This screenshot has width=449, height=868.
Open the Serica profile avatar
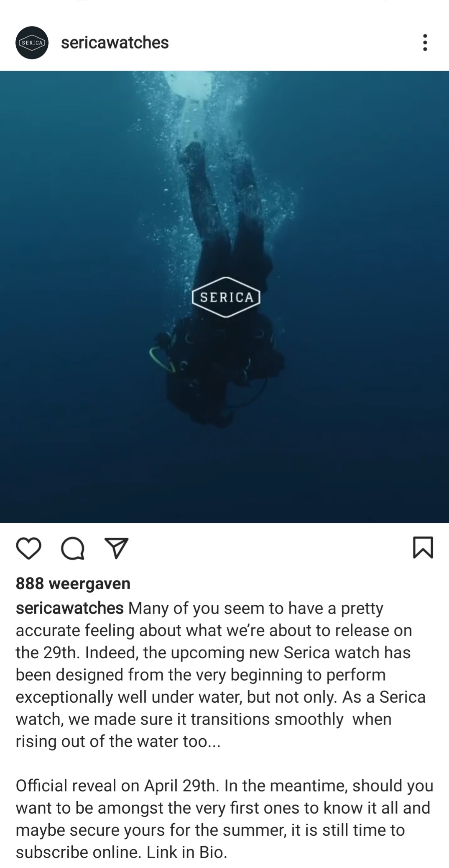[32, 43]
